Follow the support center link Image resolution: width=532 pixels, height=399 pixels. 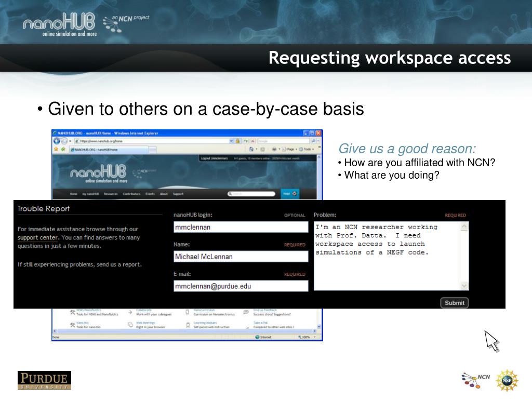point(37,237)
